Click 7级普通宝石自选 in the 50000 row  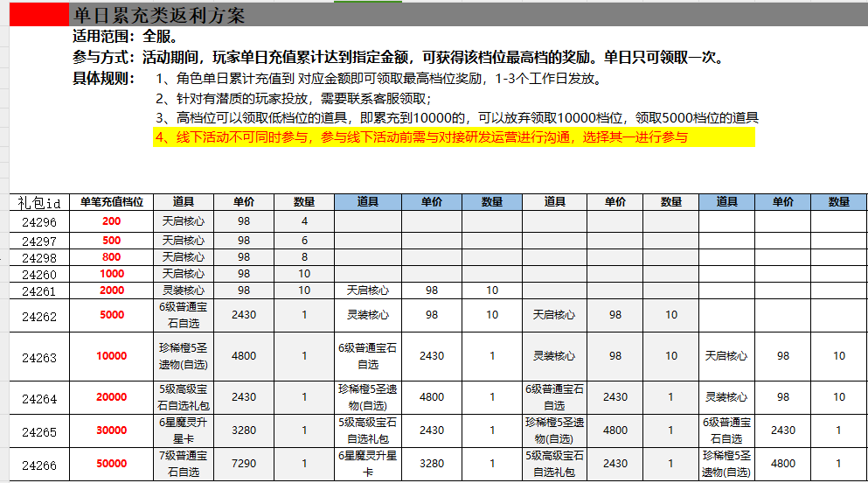pyautogui.click(x=184, y=464)
